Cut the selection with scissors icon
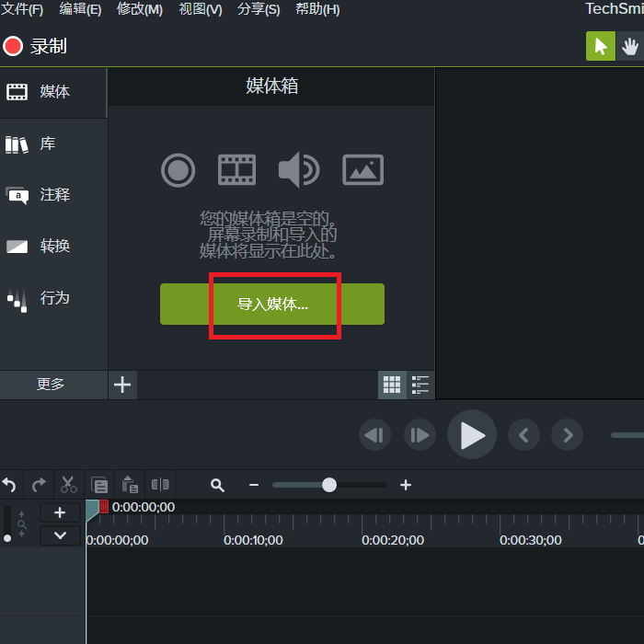 tap(69, 485)
